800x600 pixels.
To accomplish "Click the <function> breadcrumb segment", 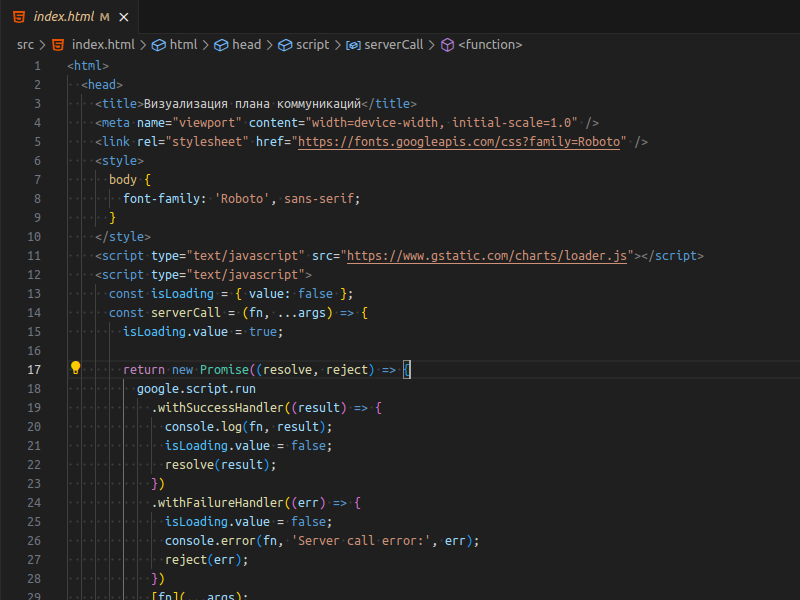I will [x=490, y=45].
